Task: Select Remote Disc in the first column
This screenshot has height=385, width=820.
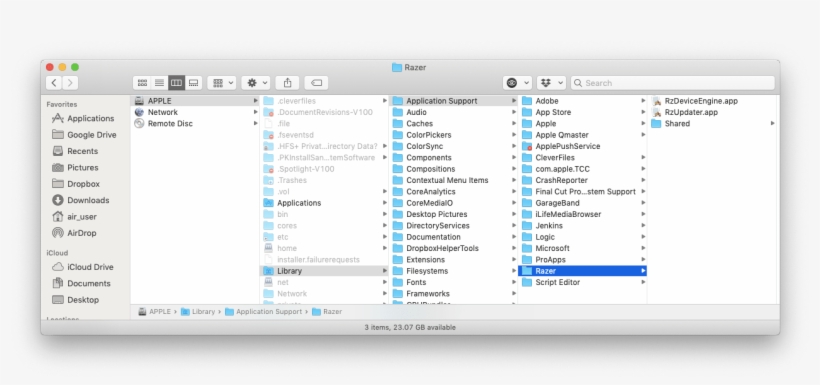Action: tap(195, 123)
